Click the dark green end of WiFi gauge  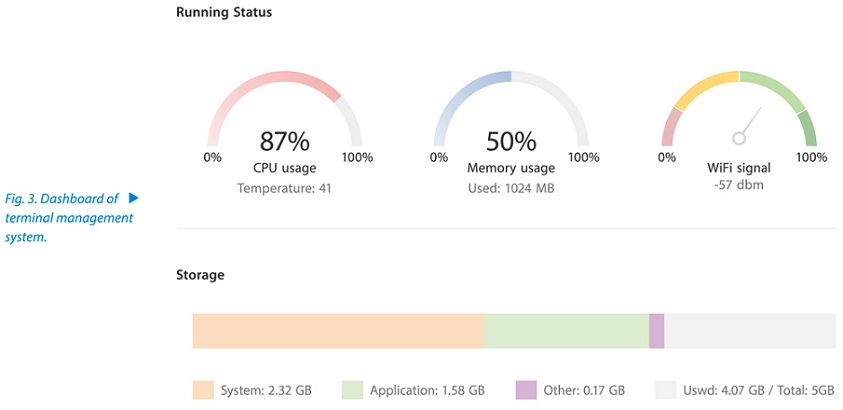809,129
